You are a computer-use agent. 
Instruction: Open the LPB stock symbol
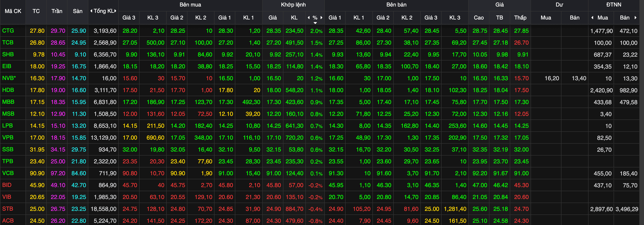click(8, 125)
